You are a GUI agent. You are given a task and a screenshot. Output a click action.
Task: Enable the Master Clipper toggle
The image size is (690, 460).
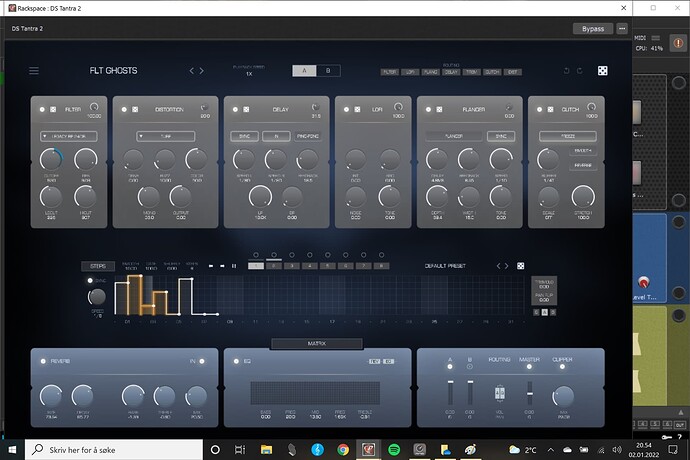(x=562, y=367)
